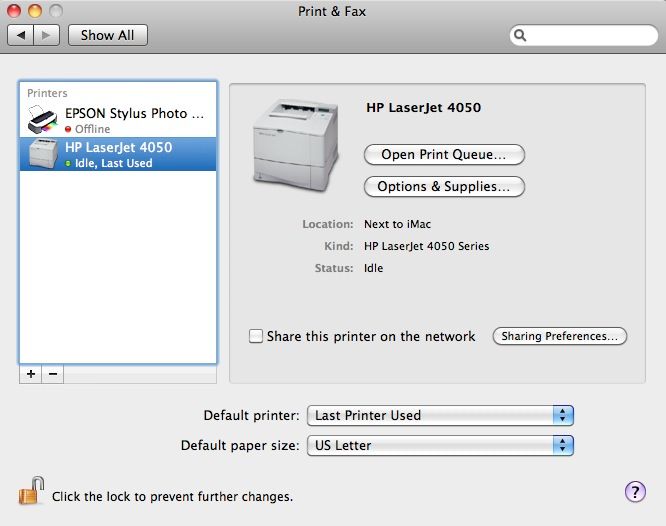This screenshot has height=526, width=666.
Task: Open the Default paper size dropdown
Action: point(440,445)
